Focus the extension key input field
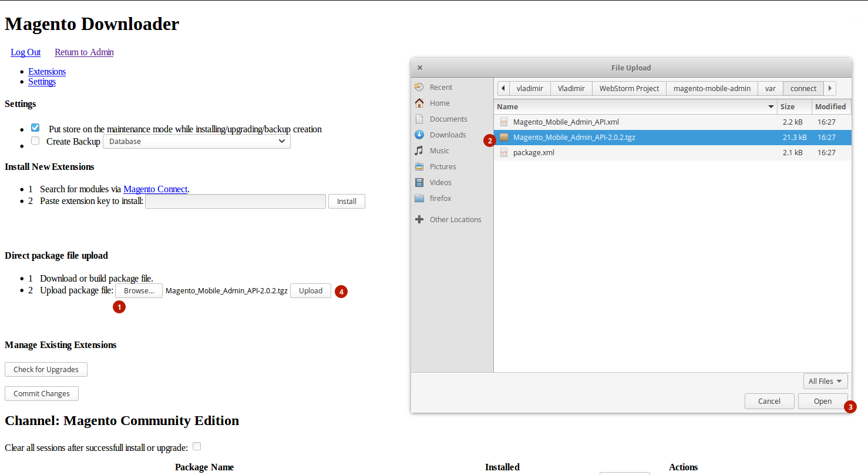The image size is (868, 475). click(x=235, y=201)
